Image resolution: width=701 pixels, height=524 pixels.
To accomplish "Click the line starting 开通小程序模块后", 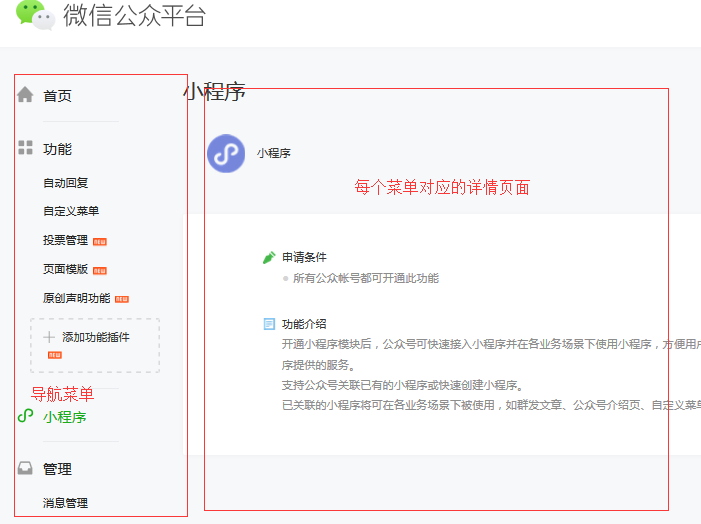I will coord(491,344).
